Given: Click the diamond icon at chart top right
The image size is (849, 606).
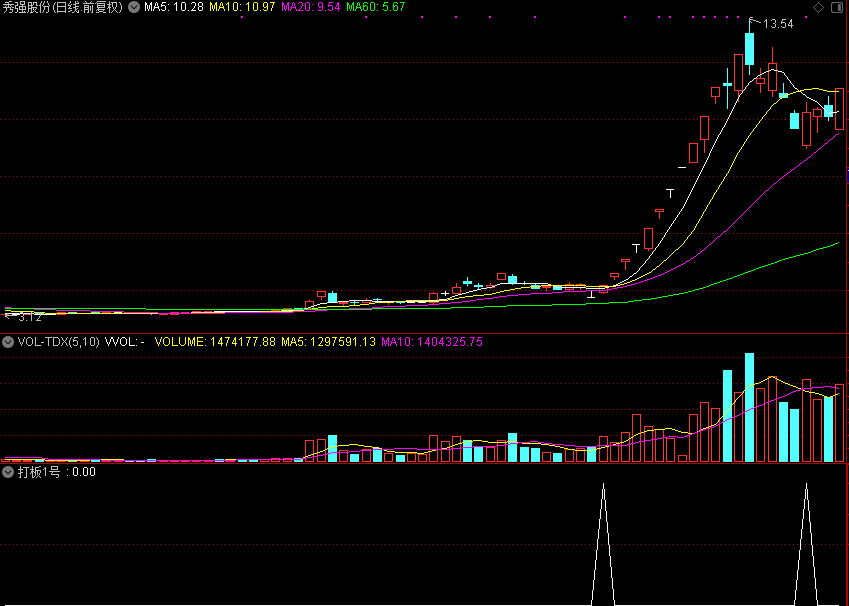Looking at the screenshot, I should pyautogui.click(x=819, y=7).
